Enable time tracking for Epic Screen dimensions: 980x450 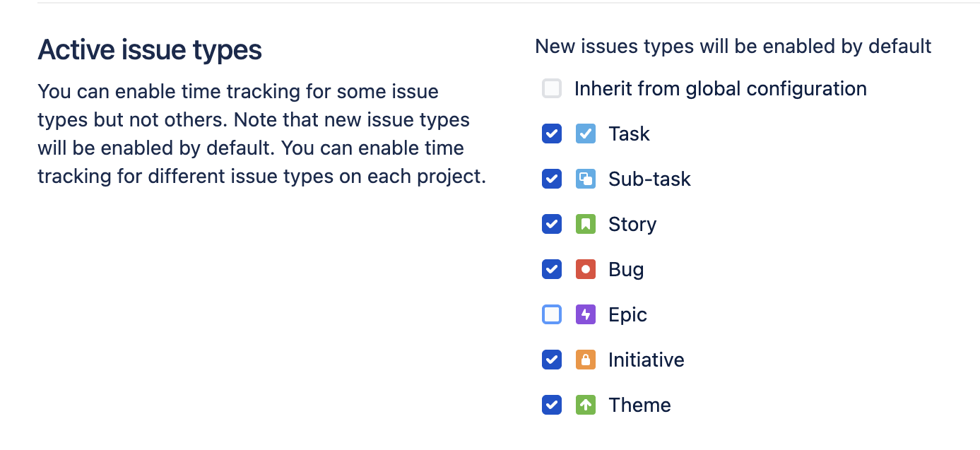click(552, 314)
